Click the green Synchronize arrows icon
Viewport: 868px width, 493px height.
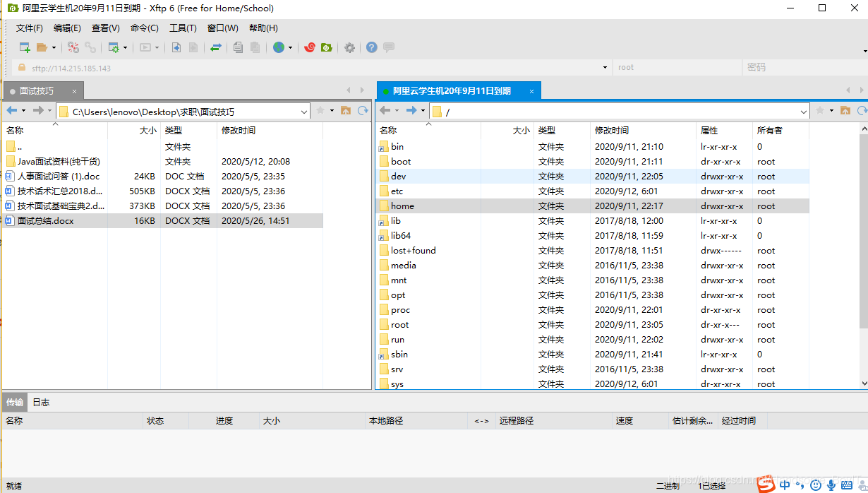(216, 47)
